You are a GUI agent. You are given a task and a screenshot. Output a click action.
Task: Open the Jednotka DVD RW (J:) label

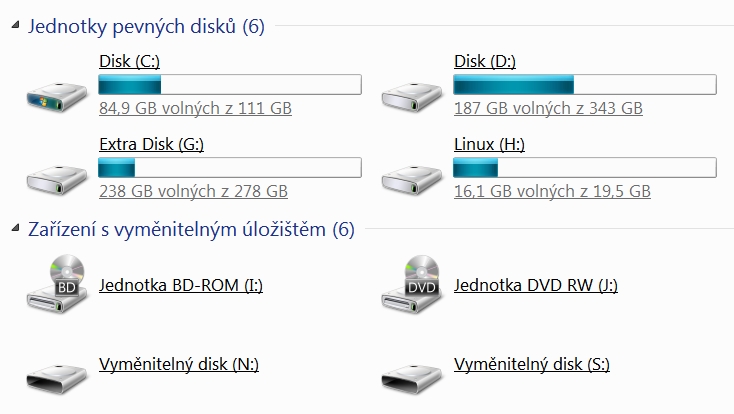(535, 285)
